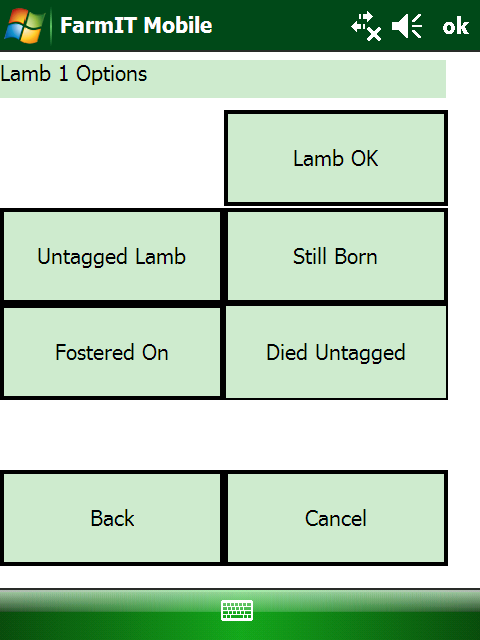
Task: Choose the Untagged Lamb option
Action: coord(112,256)
